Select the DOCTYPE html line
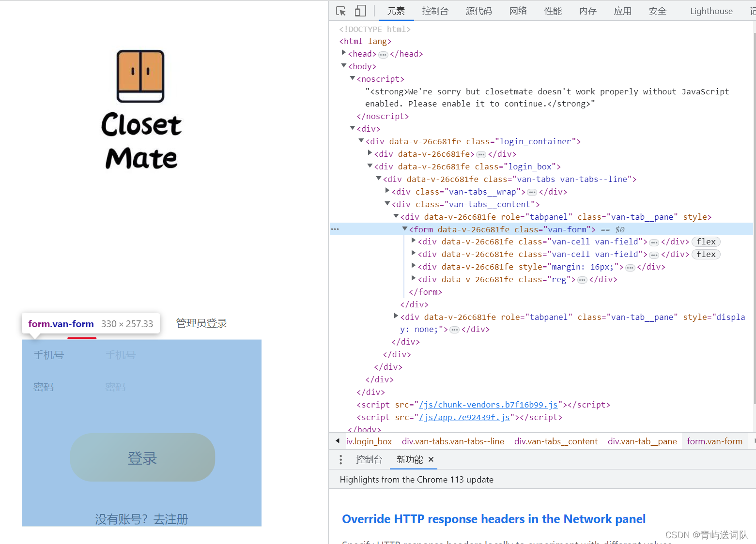756x544 pixels. pyautogui.click(x=375, y=29)
